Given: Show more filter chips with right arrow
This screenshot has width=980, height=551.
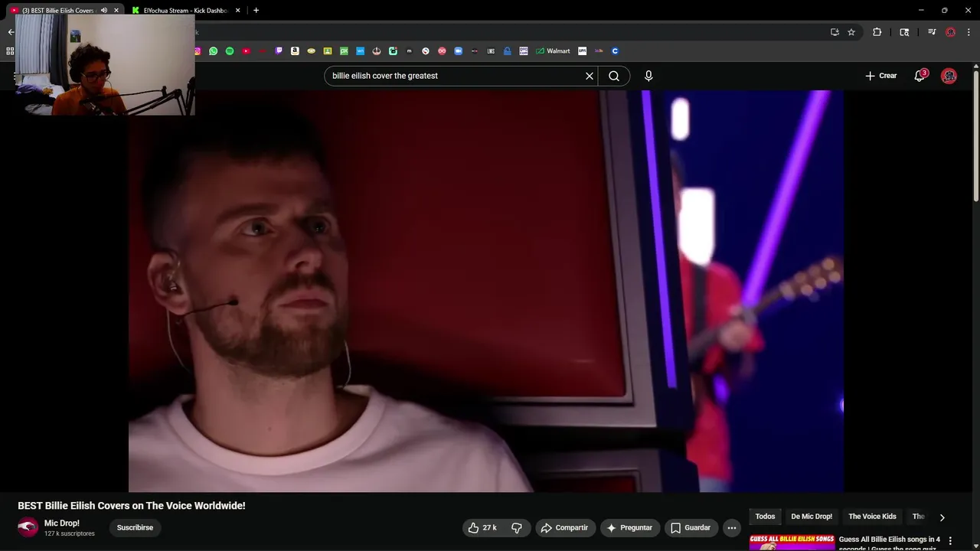Looking at the screenshot, I should 942,517.
